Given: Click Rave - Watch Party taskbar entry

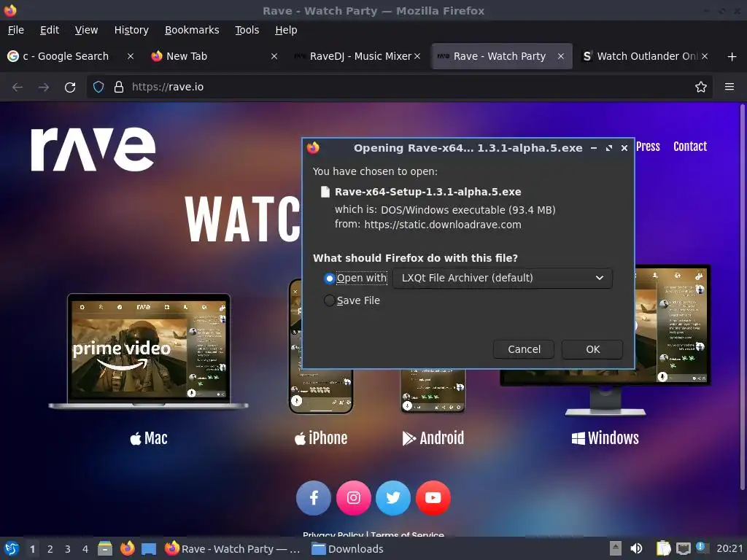Looking at the screenshot, I should 233,549.
